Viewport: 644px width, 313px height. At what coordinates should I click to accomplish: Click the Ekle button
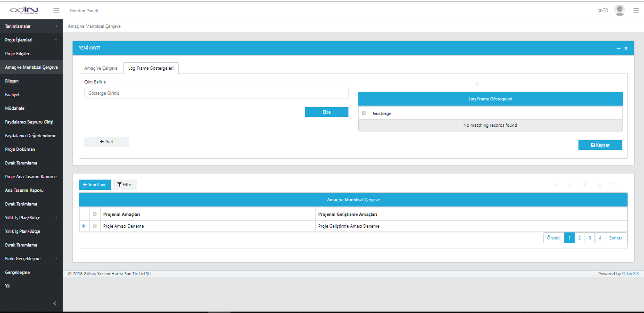pyautogui.click(x=326, y=112)
